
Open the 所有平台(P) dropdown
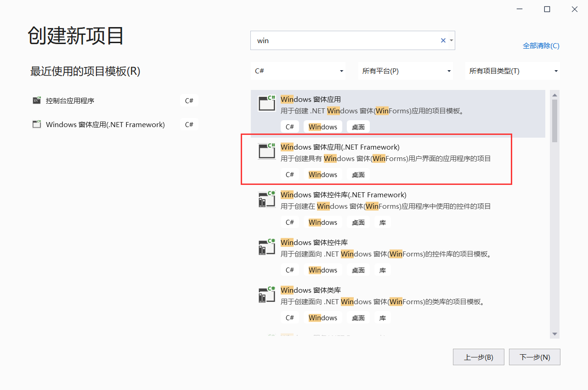406,71
